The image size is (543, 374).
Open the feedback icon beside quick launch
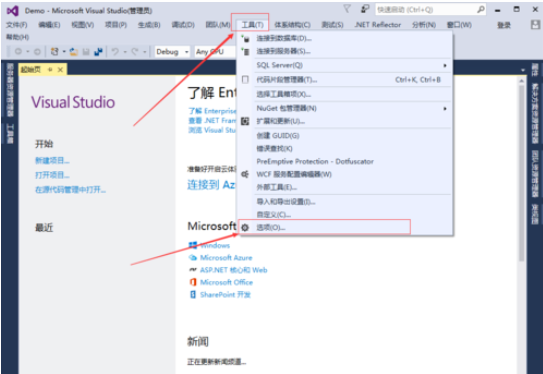[365, 9]
